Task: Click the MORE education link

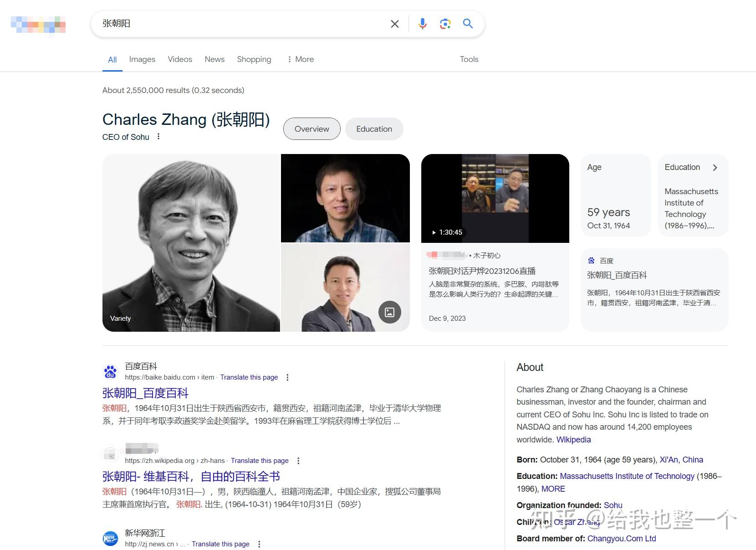Action: tap(553, 489)
